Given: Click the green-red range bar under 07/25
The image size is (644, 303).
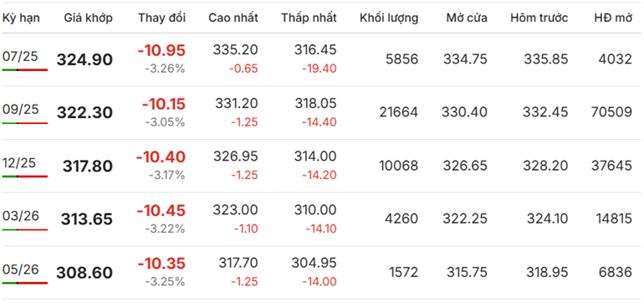Looking at the screenshot, I should click(x=24, y=70).
